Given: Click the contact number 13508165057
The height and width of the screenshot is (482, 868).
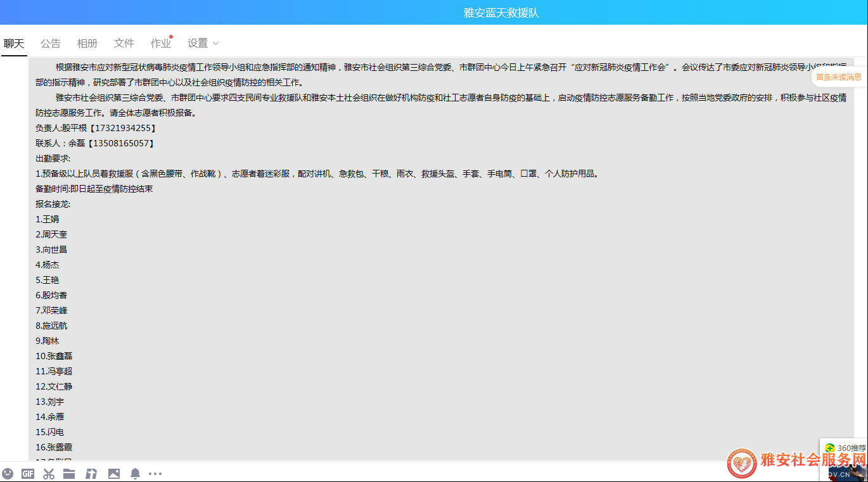Looking at the screenshot, I should pos(121,143).
